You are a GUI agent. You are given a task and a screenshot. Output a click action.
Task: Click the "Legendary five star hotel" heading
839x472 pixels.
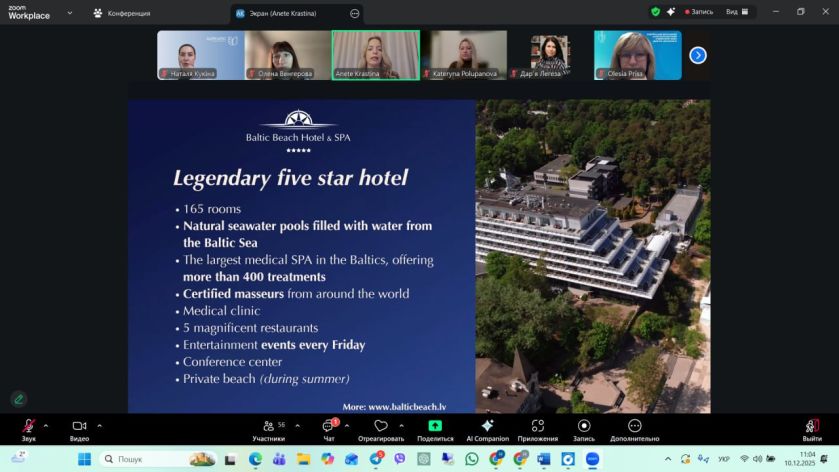[x=291, y=178]
